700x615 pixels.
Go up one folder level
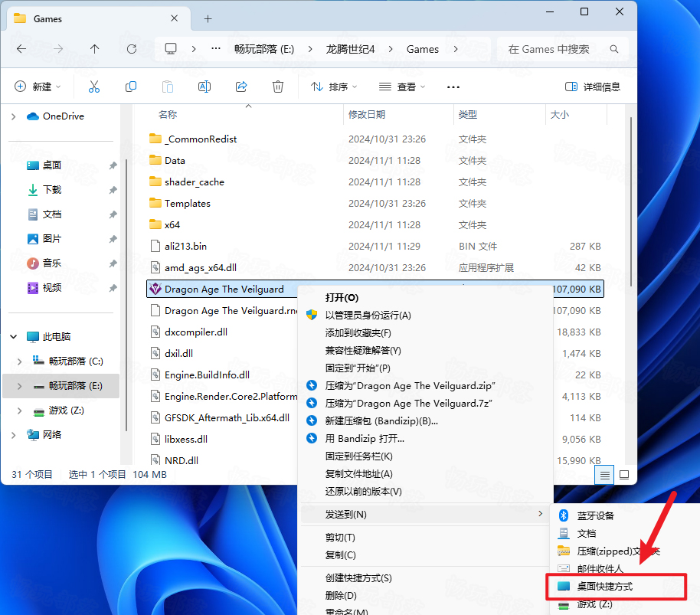coord(95,49)
